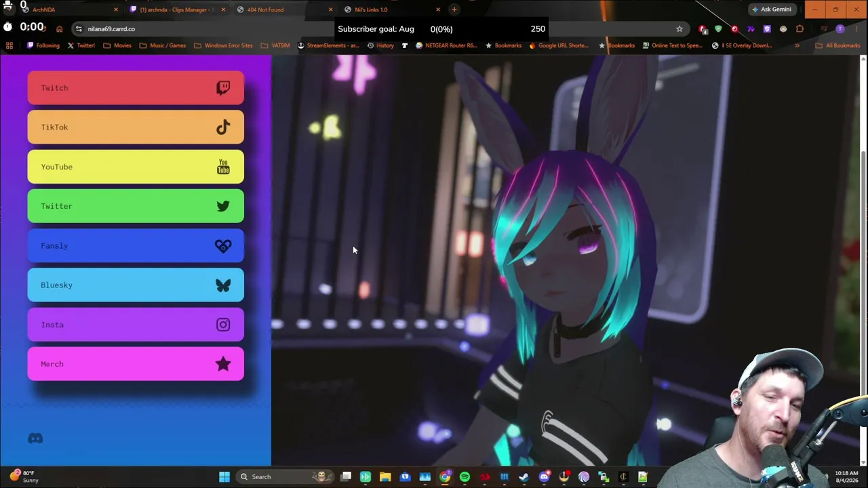The width and height of the screenshot is (868, 488).
Task: Open the StreamElements bookmark
Action: tap(328, 45)
